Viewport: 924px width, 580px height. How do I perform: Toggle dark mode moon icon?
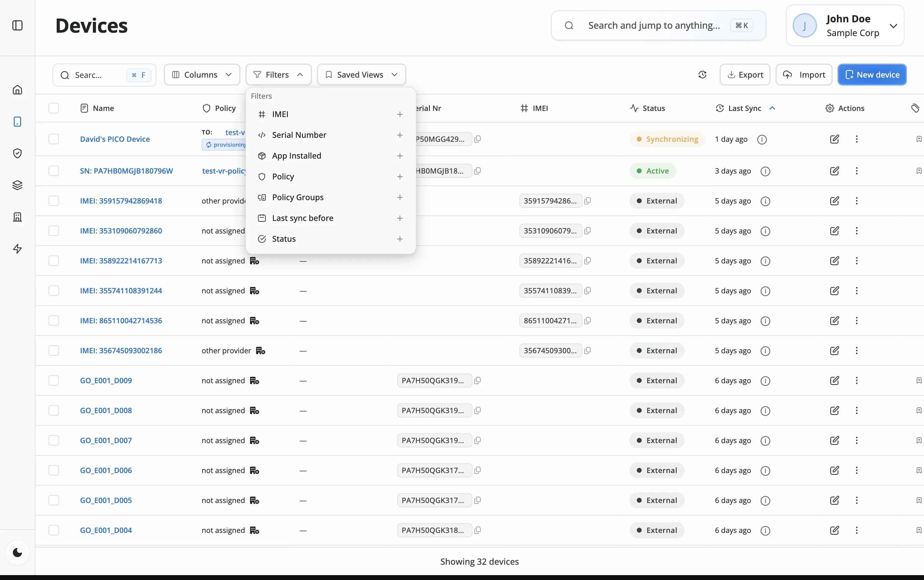click(17, 552)
